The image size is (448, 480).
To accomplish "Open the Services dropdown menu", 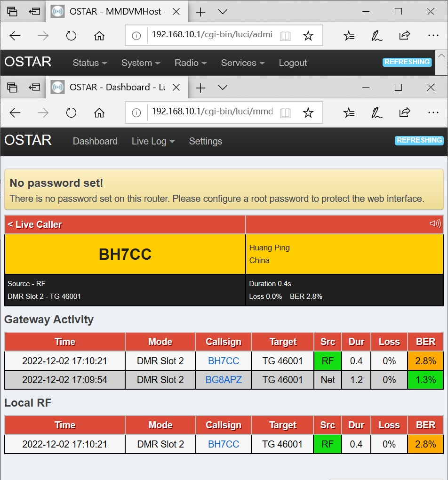I will pos(242,63).
